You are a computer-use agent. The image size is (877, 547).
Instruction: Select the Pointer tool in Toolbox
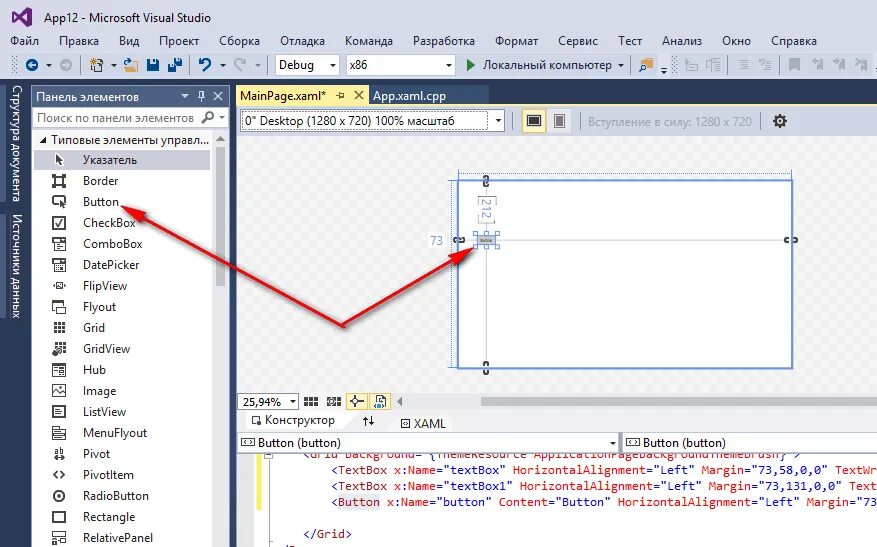[122, 160]
